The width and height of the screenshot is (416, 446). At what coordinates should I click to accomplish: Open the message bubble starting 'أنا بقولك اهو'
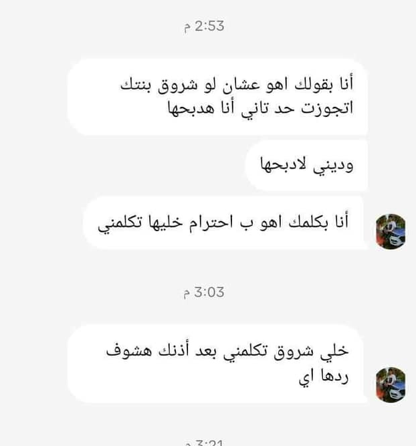[x=217, y=97]
